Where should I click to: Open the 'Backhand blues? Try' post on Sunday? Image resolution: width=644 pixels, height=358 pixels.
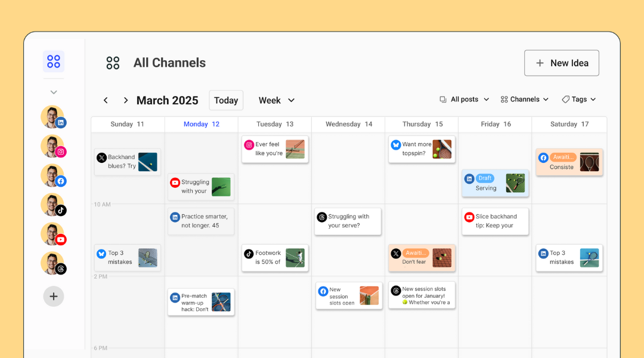pos(127,162)
